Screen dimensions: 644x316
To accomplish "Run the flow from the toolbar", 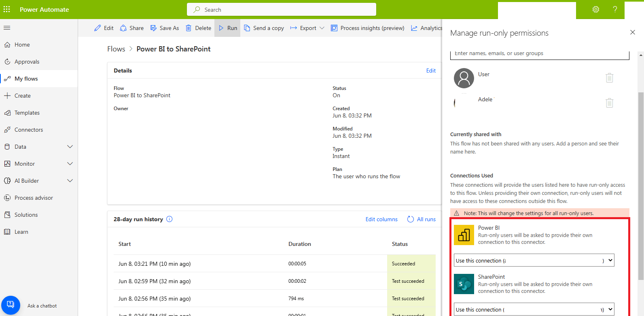I will [228, 28].
